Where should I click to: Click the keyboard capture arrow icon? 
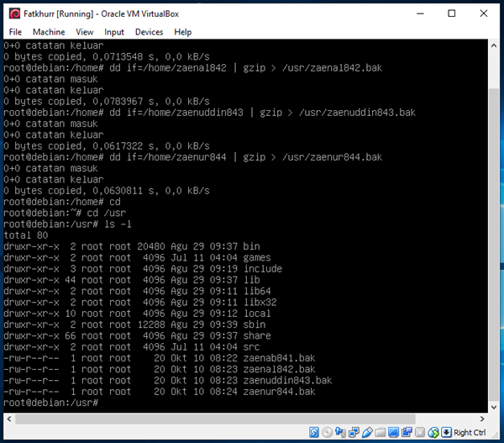point(446,432)
